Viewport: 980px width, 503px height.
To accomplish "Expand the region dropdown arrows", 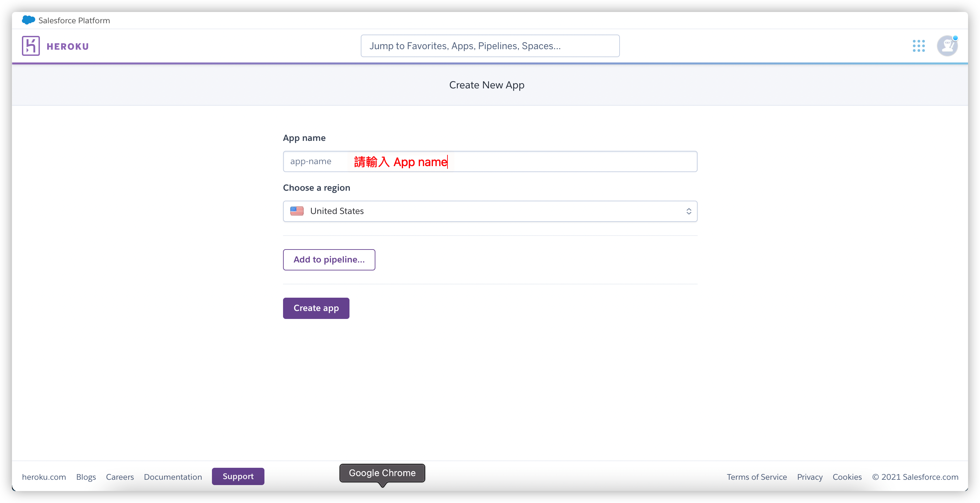I will 689,211.
